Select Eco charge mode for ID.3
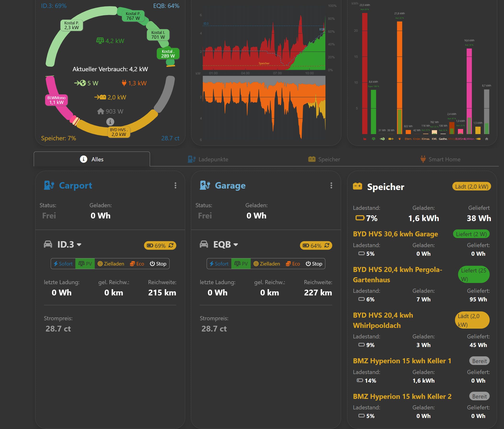 (137, 264)
